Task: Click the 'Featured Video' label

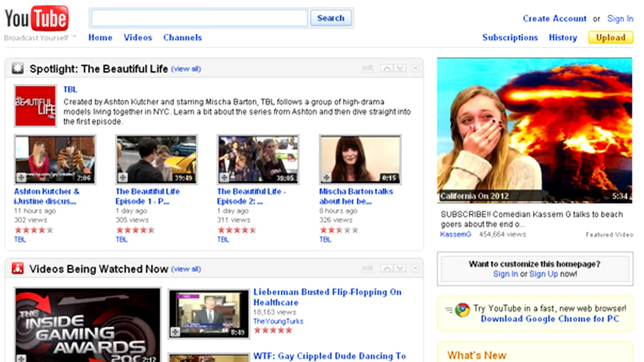Action: pos(609,235)
